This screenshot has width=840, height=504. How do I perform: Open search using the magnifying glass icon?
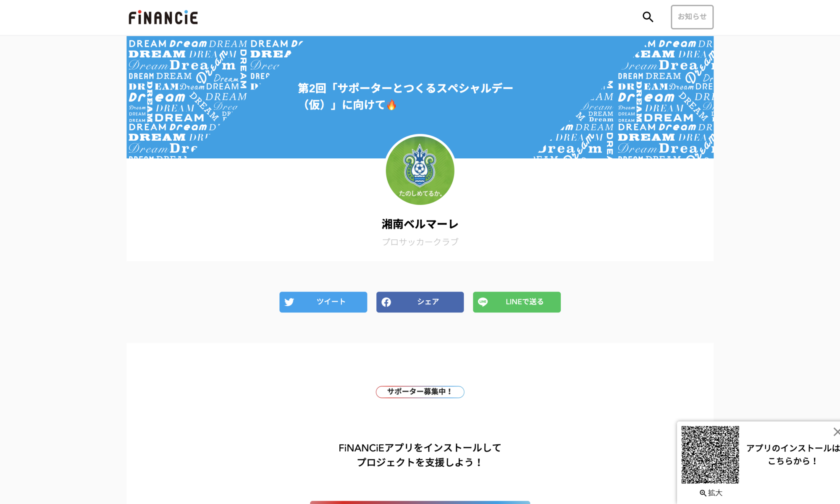(x=648, y=17)
